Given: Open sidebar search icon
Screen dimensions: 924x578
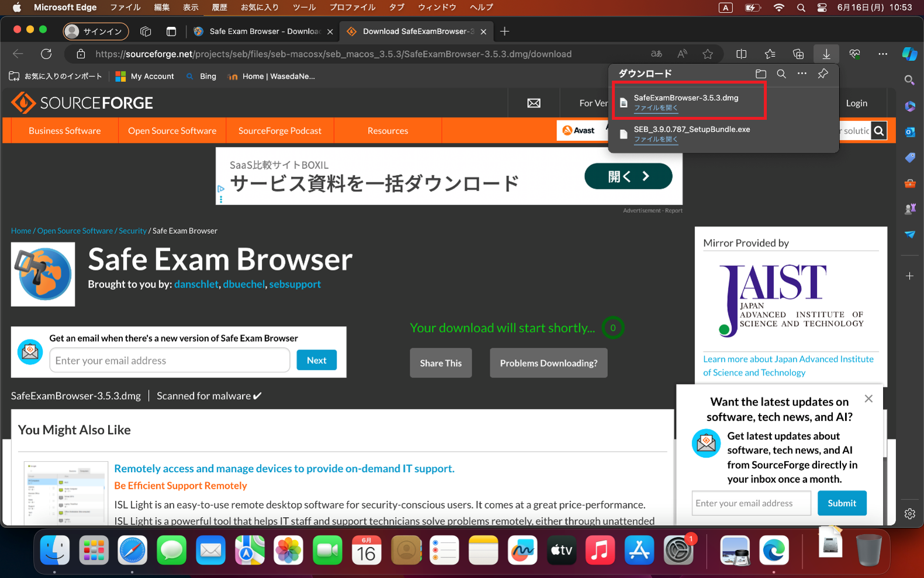Looking at the screenshot, I should [909, 80].
